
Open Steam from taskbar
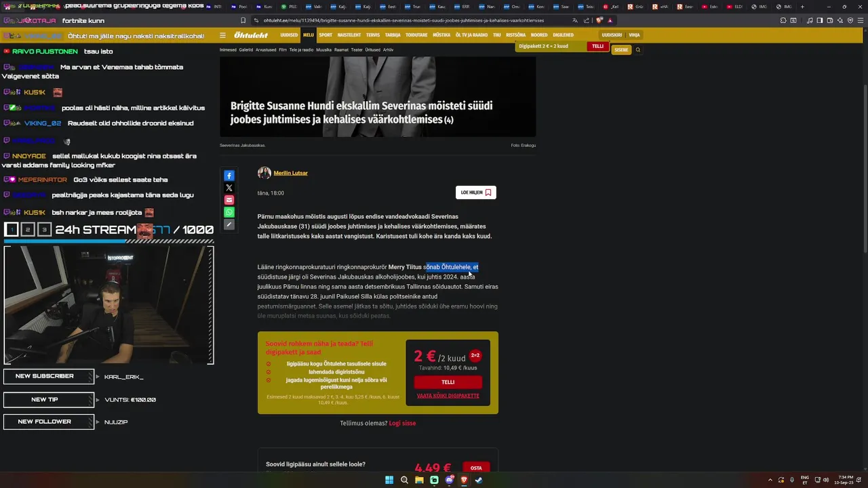[x=479, y=480]
